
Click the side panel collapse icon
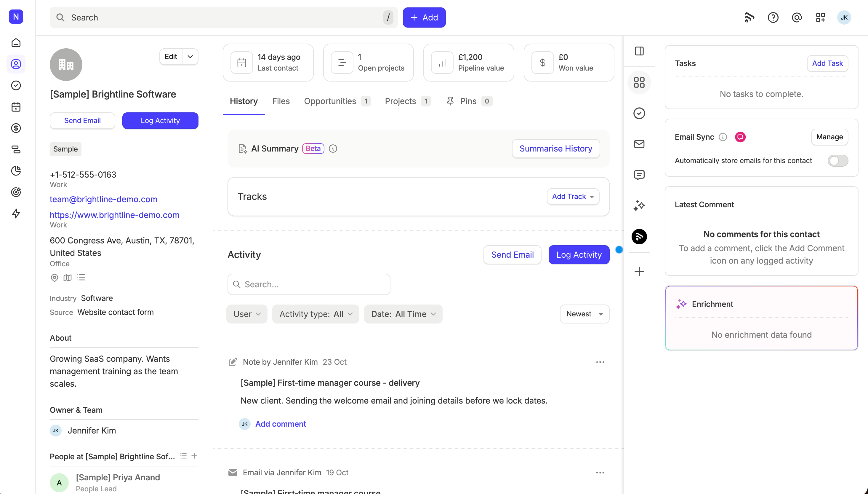coord(639,51)
